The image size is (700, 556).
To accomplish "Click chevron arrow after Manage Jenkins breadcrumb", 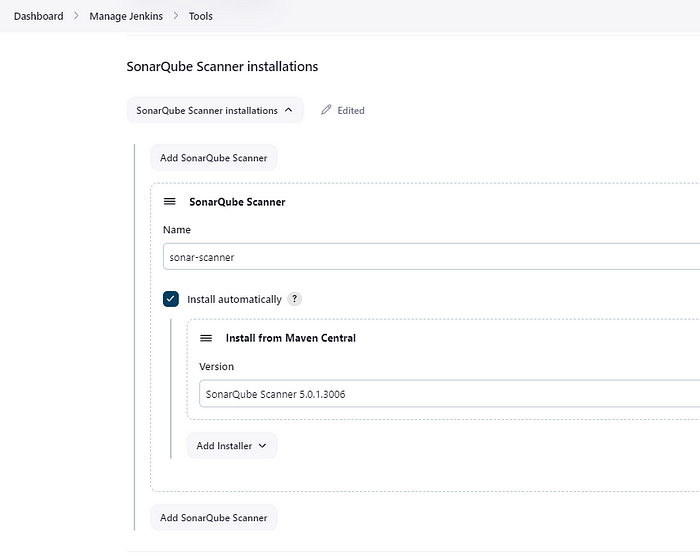I will 176,16.
